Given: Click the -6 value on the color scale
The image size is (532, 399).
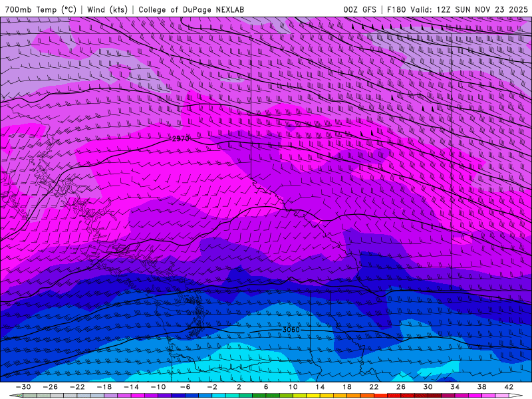Looking at the screenshot, I should coord(186,387).
